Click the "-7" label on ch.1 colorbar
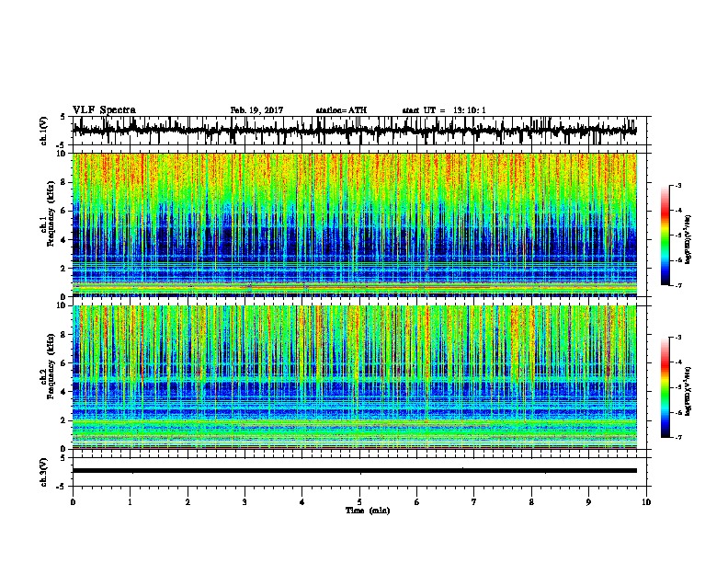728x563 pixels. (x=678, y=285)
